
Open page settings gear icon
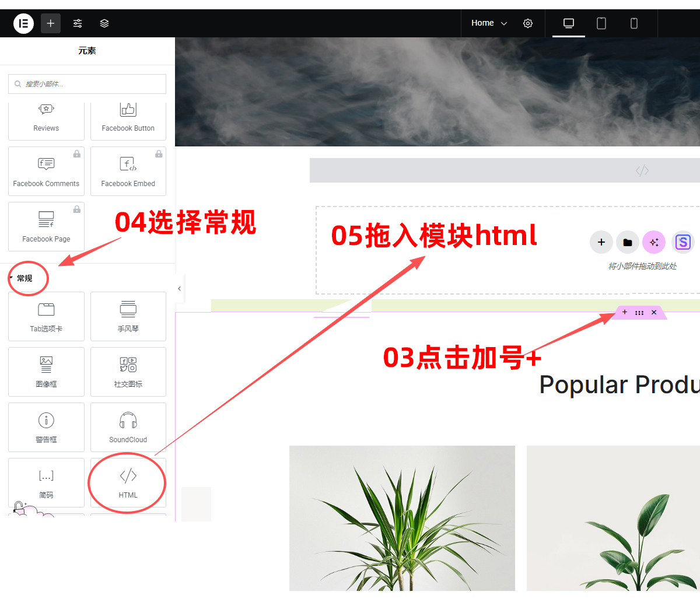[x=528, y=23]
